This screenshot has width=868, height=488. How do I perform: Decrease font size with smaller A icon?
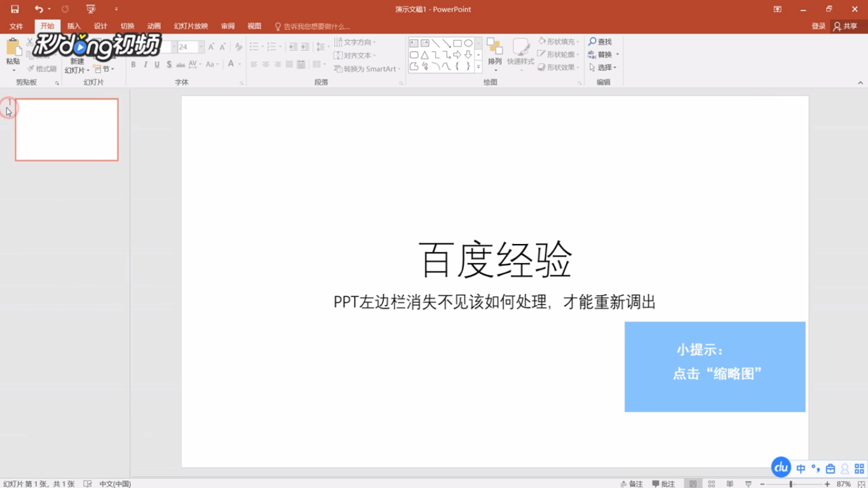pos(222,47)
